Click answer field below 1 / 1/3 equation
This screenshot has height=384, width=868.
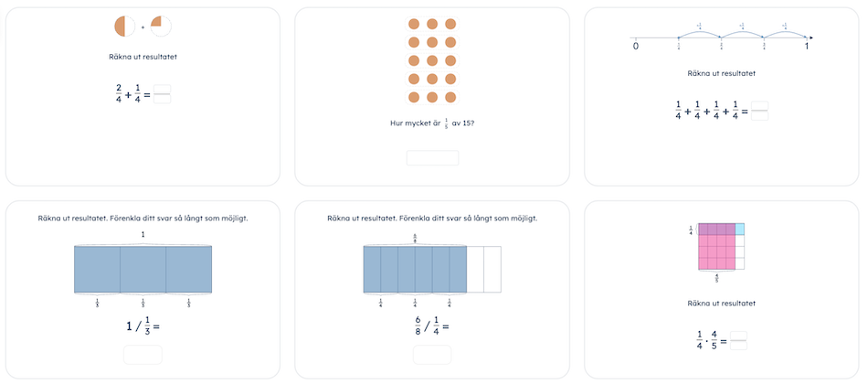(143, 355)
